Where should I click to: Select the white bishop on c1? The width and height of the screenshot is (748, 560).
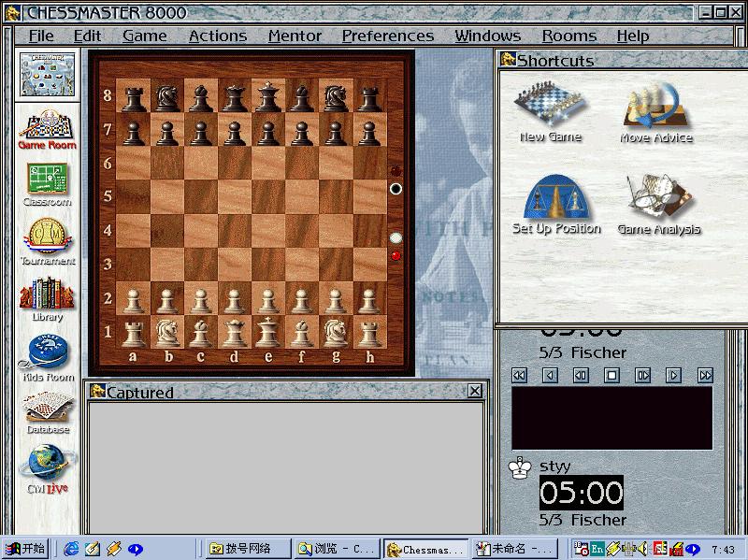pos(201,333)
